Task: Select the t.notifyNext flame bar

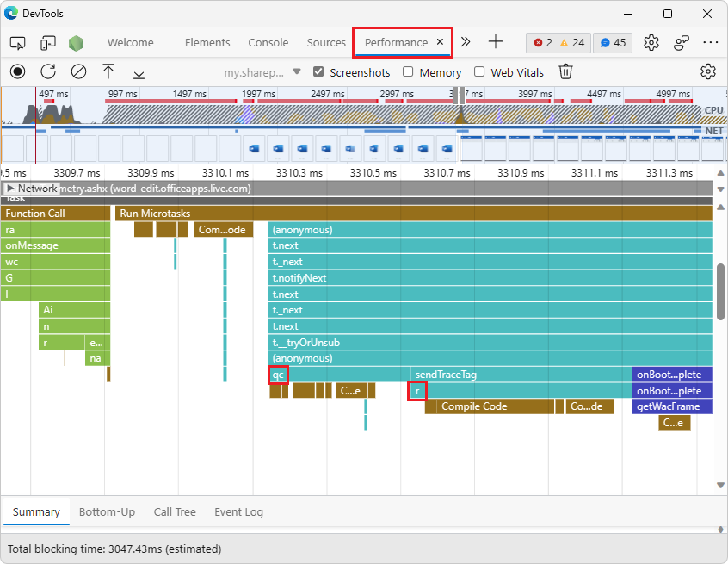Action: point(490,278)
